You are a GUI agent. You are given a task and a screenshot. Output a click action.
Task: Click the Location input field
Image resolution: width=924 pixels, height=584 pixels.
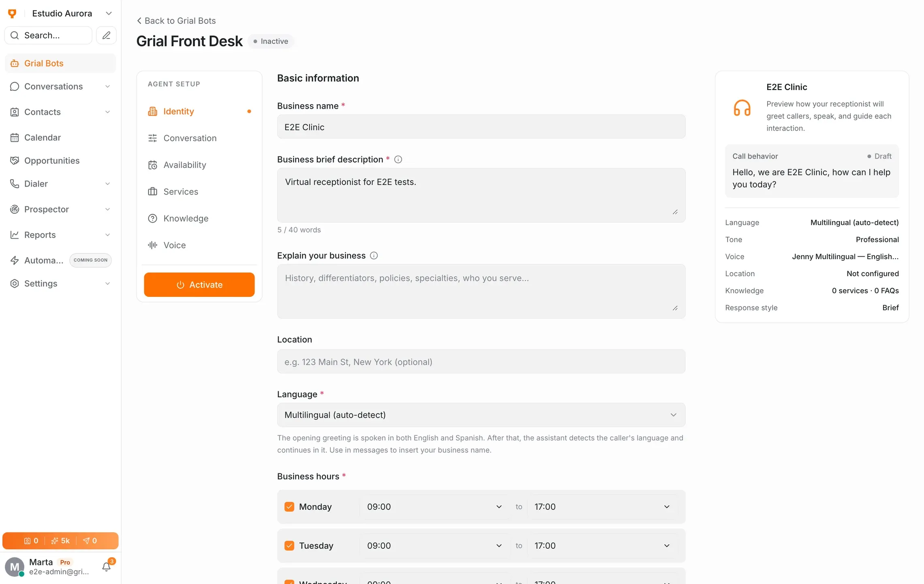click(x=481, y=361)
